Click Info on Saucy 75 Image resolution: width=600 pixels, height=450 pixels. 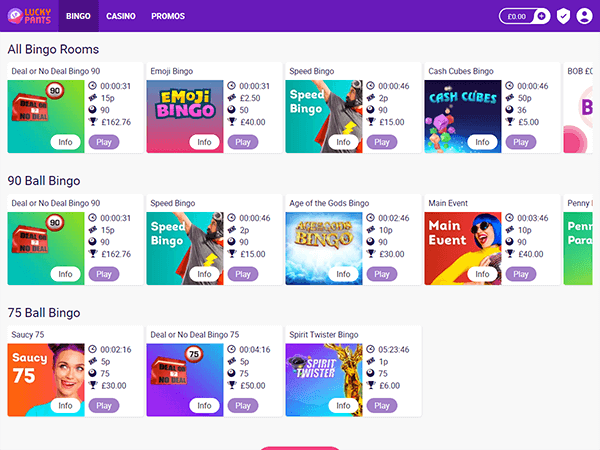pos(65,406)
